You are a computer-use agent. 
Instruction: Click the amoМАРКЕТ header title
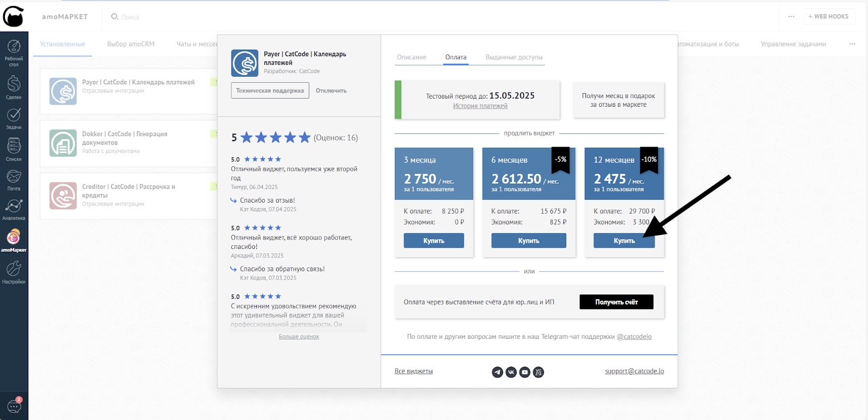pyautogui.click(x=65, y=17)
